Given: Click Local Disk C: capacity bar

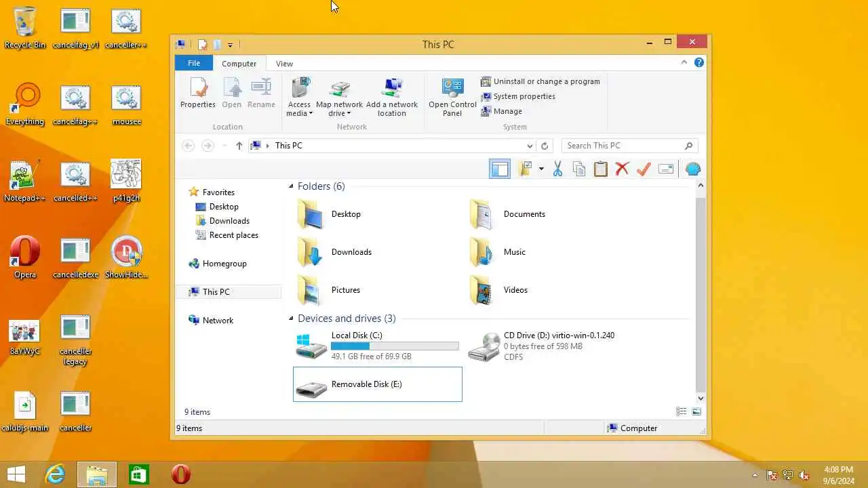Looking at the screenshot, I should coord(395,346).
